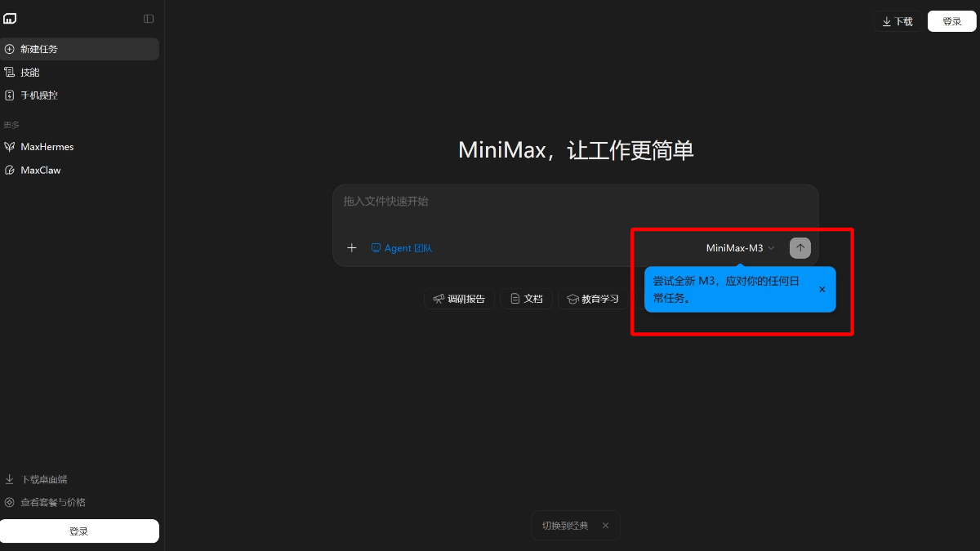Screen dimensions: 980x551
Task: Click the 更多 section label in the sidebar
Action: pos(11,125)
